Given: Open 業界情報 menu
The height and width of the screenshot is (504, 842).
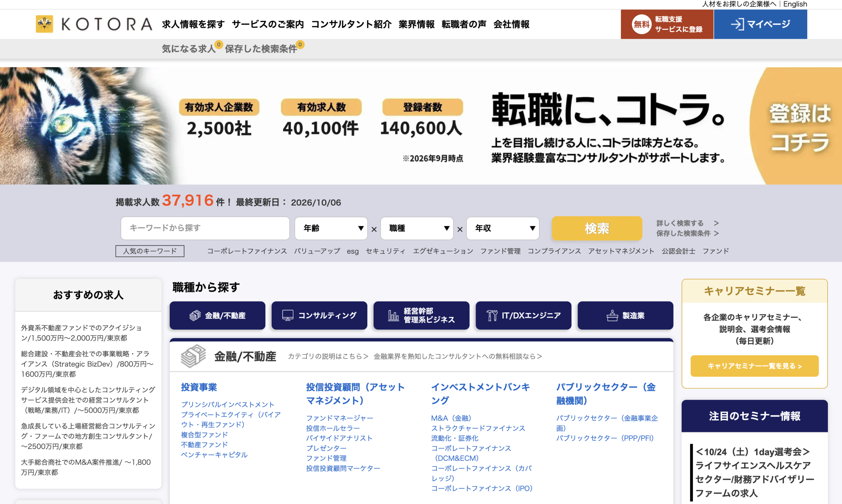Looking at the screenshot, I should click(x=416, y=24).
